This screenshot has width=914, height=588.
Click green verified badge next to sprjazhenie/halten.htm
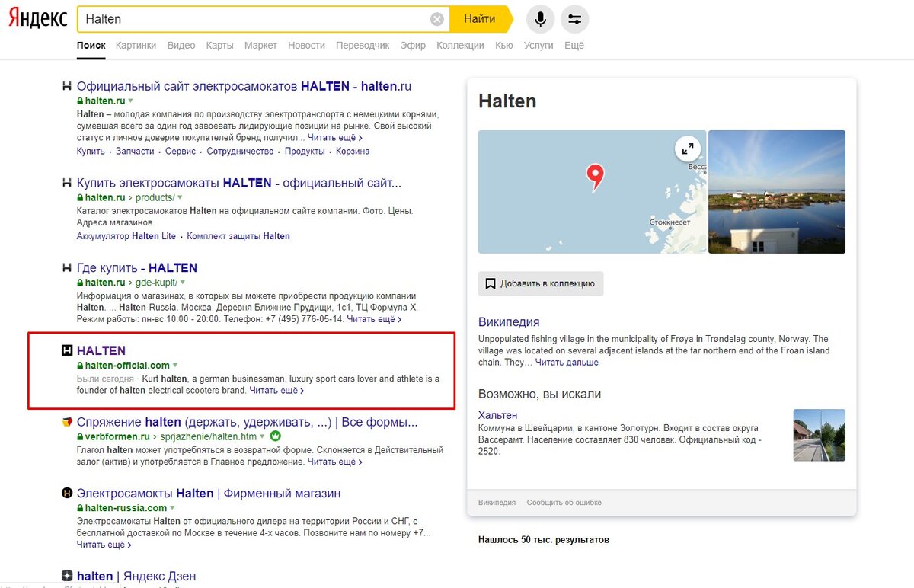276,436
